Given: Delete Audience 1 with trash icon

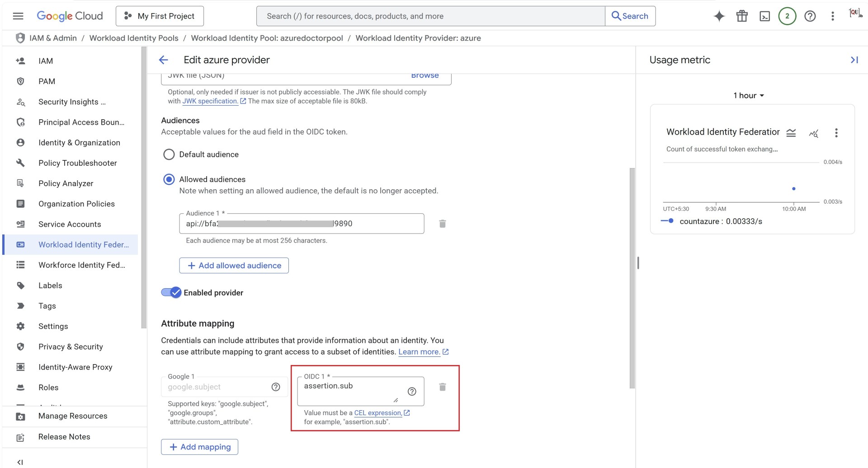Looking at the screenshot, I should coord(443,224).
